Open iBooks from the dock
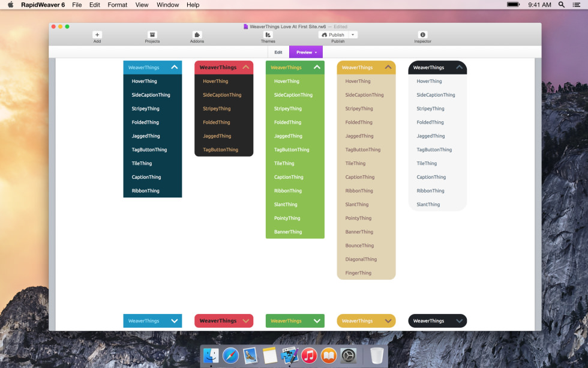The height and width of the screenshot is (368, 588). pyautogui.click(x=329, y=355)
